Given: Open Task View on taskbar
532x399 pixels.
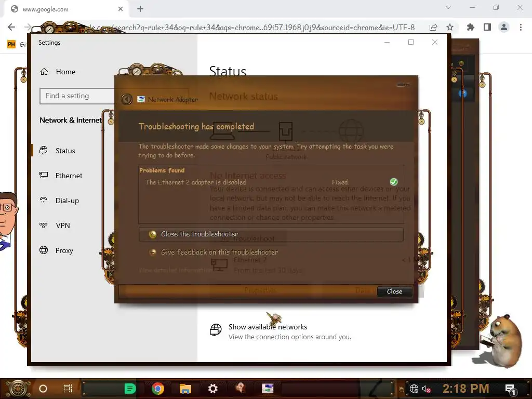Looking at the screenshot, I should 68,389.
